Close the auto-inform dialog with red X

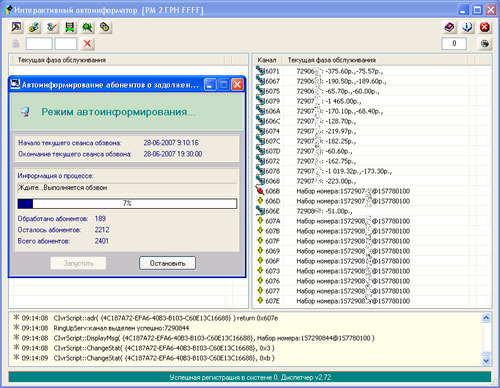(x=237, y=85)
